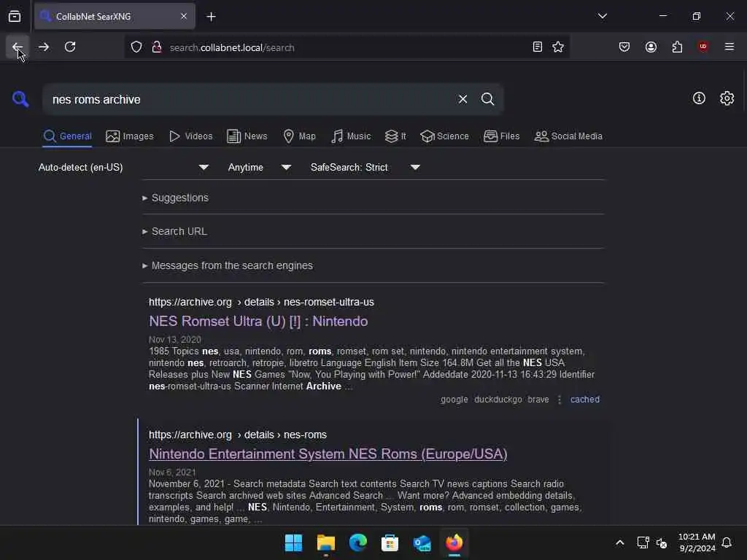Image resolution: width=747 pixels, height=560 pixels.
Task: Close the CollabNet SearXNG tab
Action: coord(184,17)
